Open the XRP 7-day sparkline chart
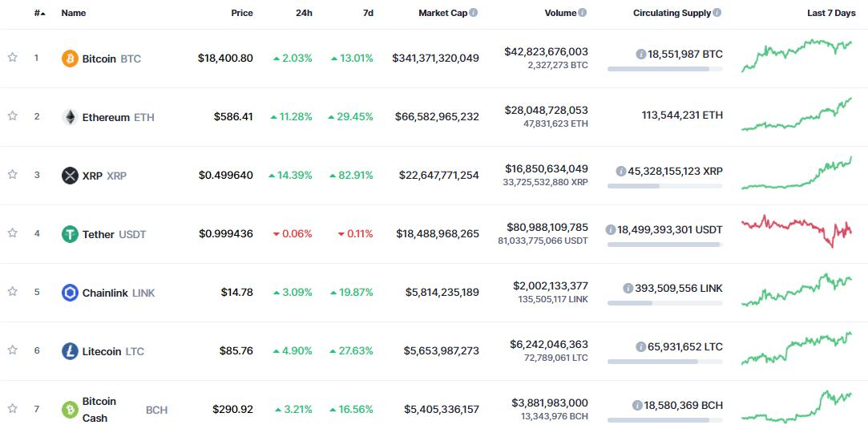 coord(797,173)
